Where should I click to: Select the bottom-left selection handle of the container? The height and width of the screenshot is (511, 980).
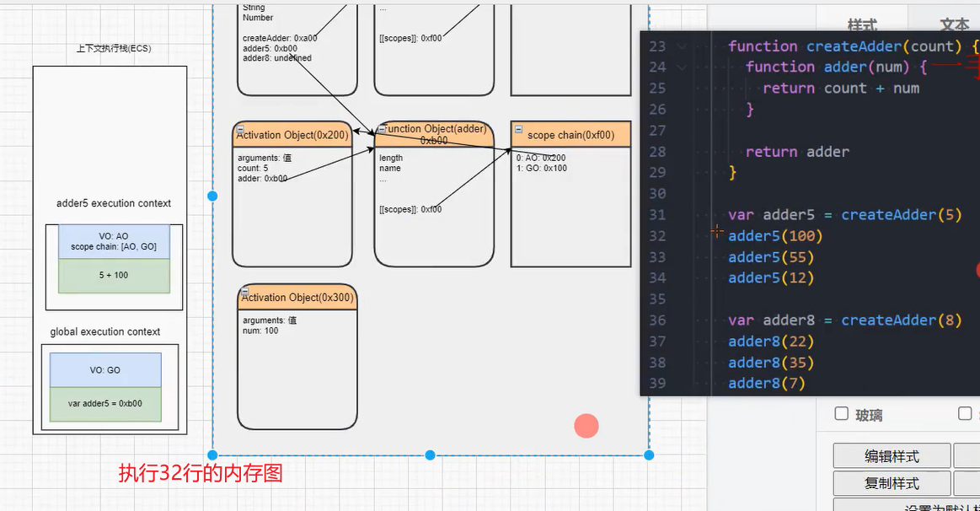(212, 455)
